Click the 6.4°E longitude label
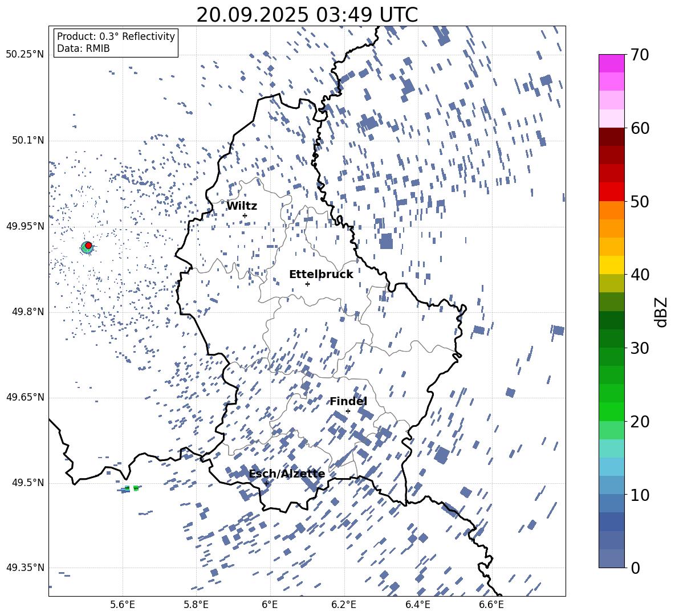 [417, 605]
